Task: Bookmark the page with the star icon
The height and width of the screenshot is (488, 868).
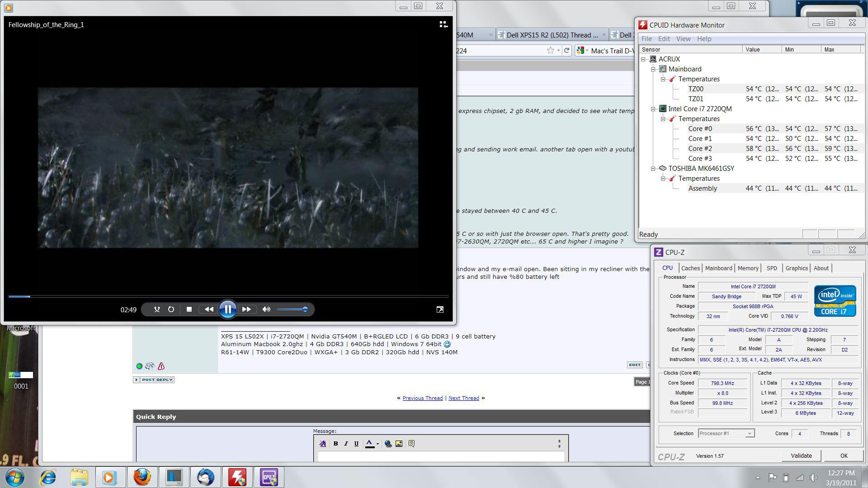Action: click(x=550, y=51)
